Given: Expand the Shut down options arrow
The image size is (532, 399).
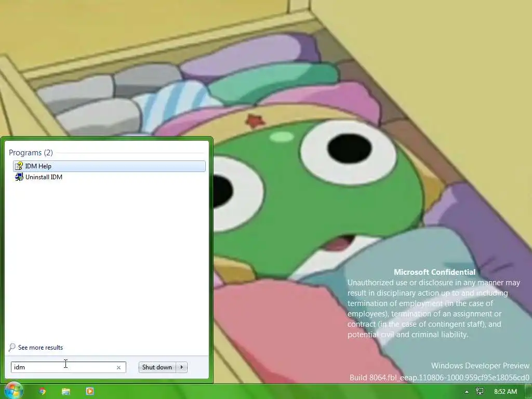Looking at the screenshot, I should click(x=182, y=367).
